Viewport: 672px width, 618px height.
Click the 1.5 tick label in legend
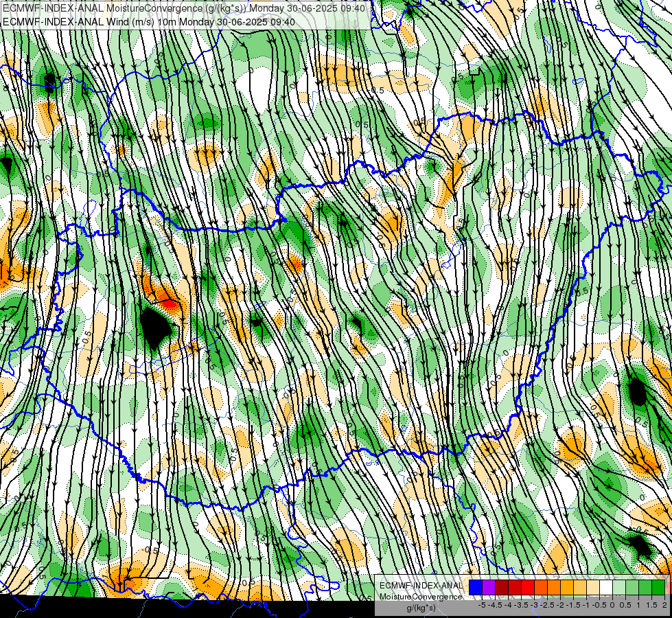(652, 605)
